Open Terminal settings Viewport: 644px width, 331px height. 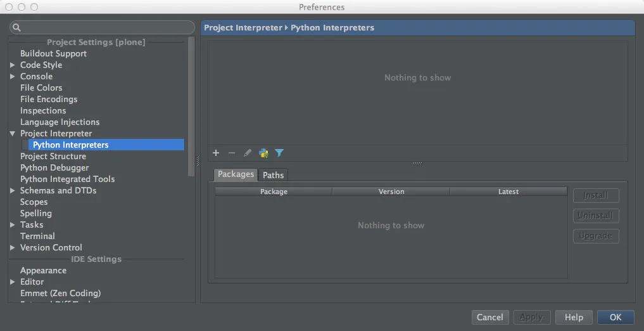click(x=37, y=237)
